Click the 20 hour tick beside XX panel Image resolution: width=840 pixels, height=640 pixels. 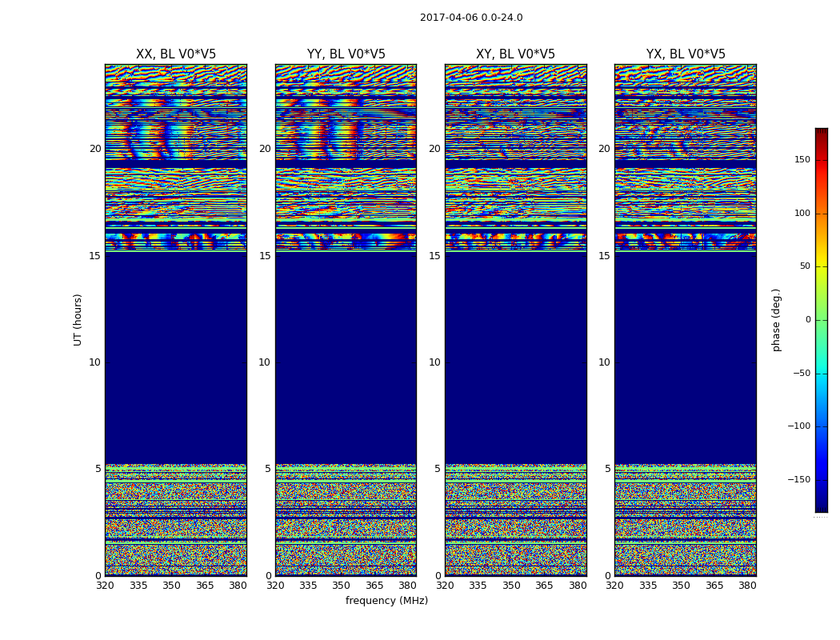[95, 148]
